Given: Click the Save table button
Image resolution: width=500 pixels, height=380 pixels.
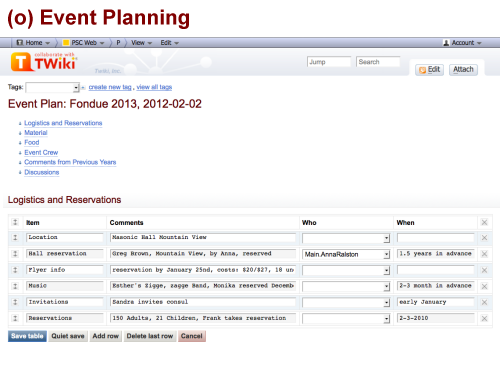Looking at the screenshot, I should [27, 336].
